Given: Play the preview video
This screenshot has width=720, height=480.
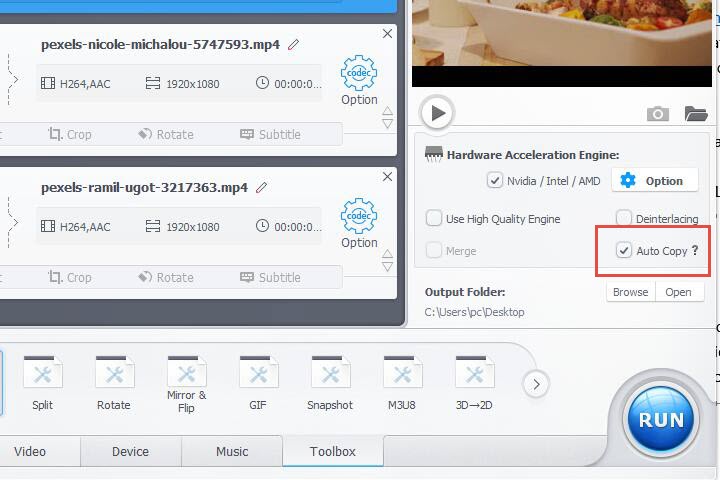Looking at the screenshot, I should [437, 113].
